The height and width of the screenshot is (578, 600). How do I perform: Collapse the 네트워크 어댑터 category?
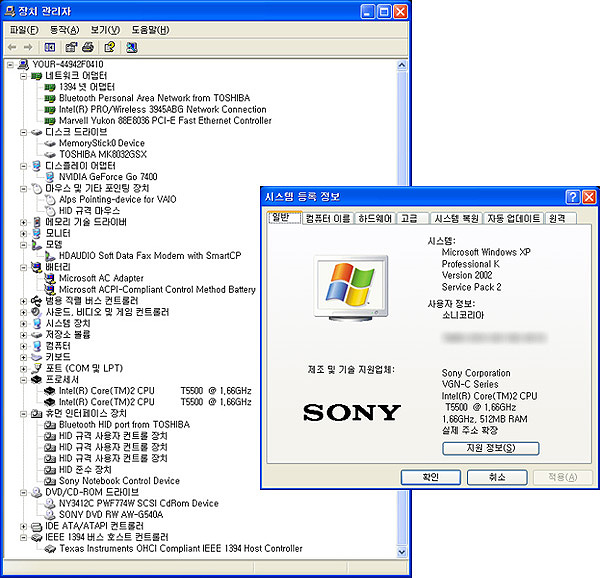(x=23, y=76)
